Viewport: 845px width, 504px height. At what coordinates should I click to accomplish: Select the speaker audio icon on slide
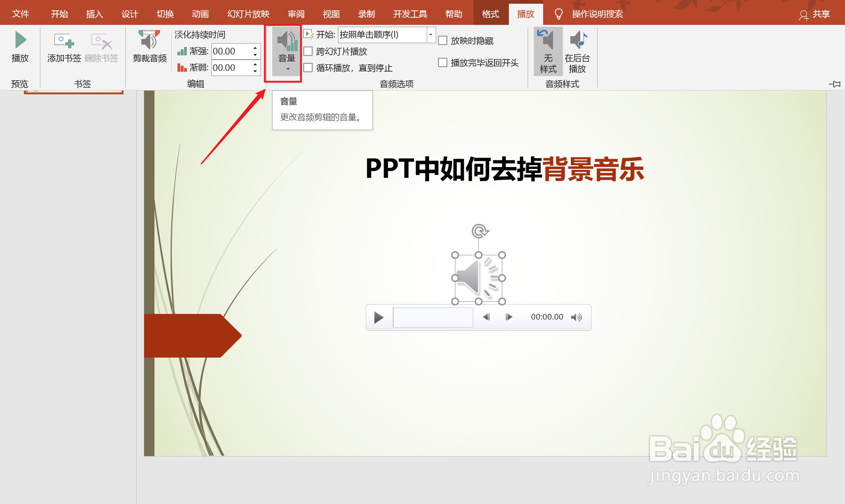[x=478, y=278]
